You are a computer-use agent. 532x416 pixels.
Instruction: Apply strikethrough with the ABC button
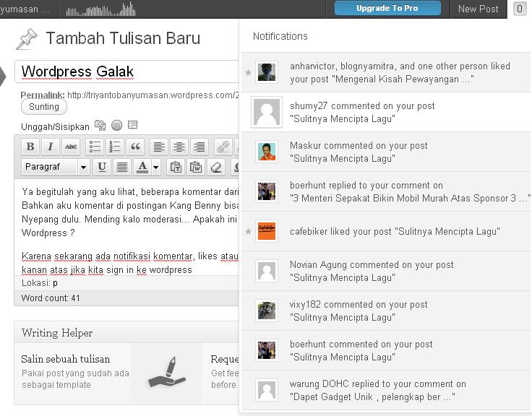coord(70,147)
